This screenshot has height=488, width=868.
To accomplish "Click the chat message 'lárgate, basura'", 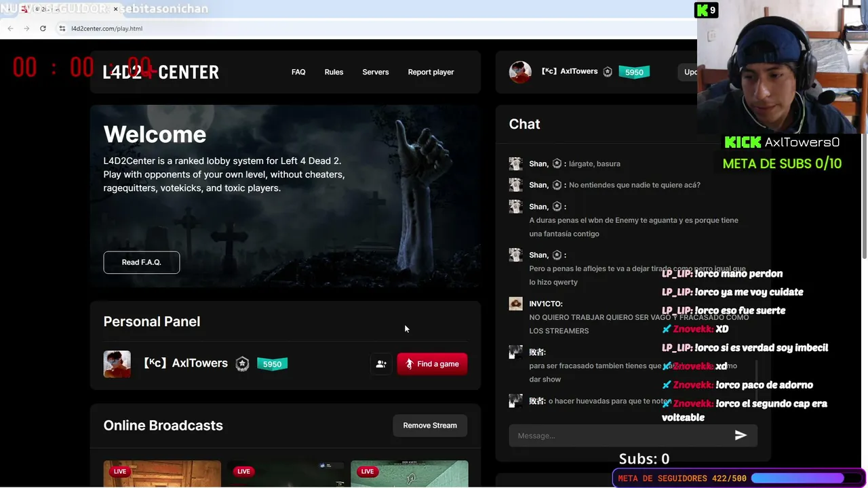I will [x=595, y=164].
